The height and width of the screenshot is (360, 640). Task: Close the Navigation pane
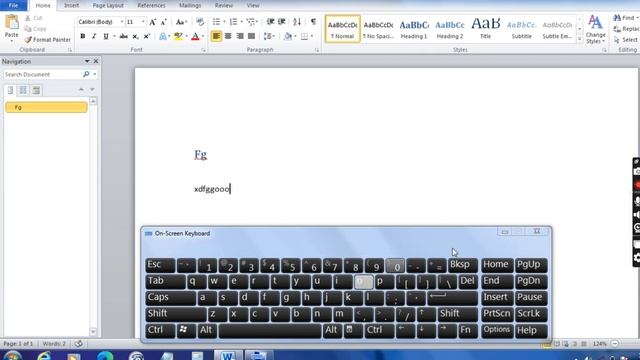tap(96, 61)
